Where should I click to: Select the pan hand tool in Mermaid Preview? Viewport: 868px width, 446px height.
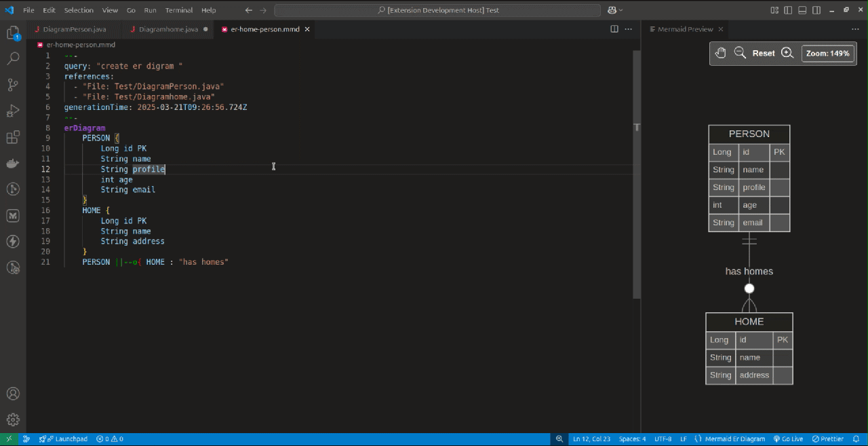720,52
